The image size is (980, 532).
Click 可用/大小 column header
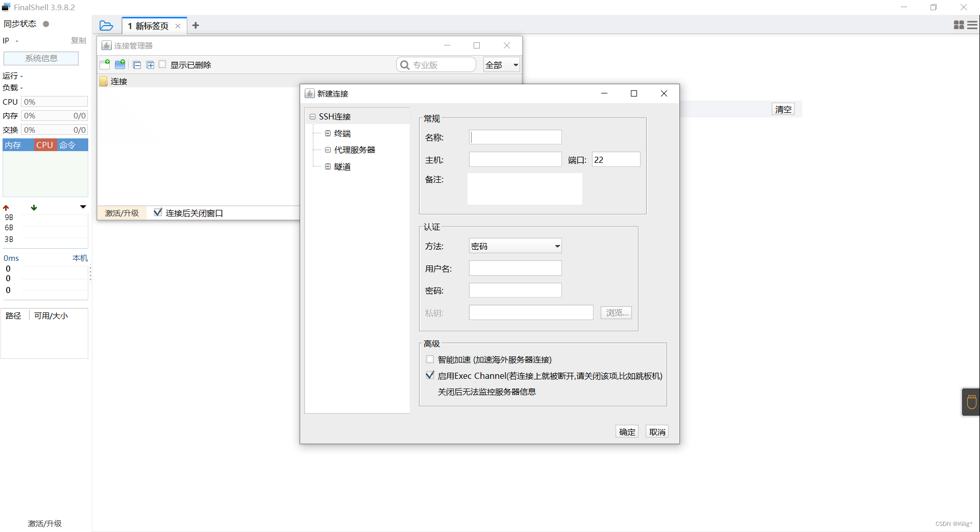click(51, 316)
